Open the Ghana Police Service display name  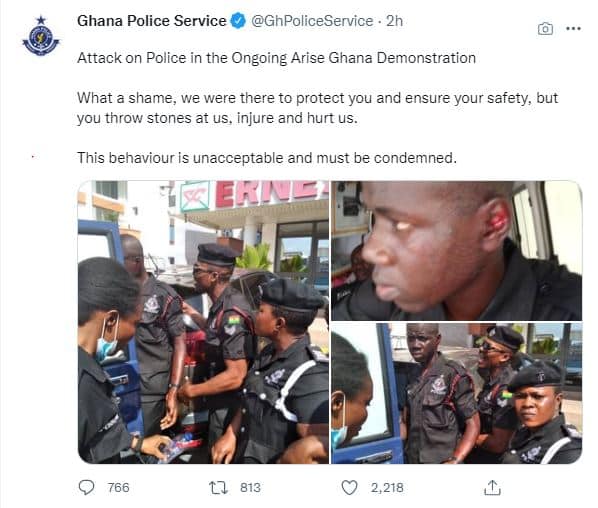click(151, 21)
